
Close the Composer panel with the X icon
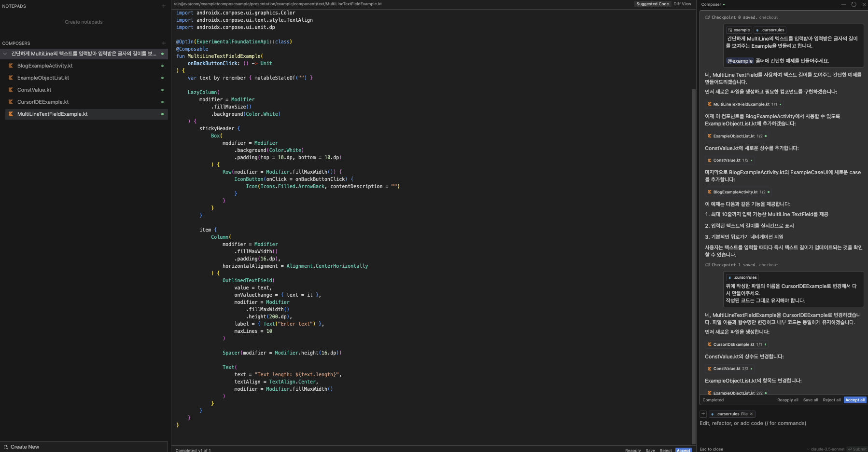pyautogui.click(x=864, y=4)
